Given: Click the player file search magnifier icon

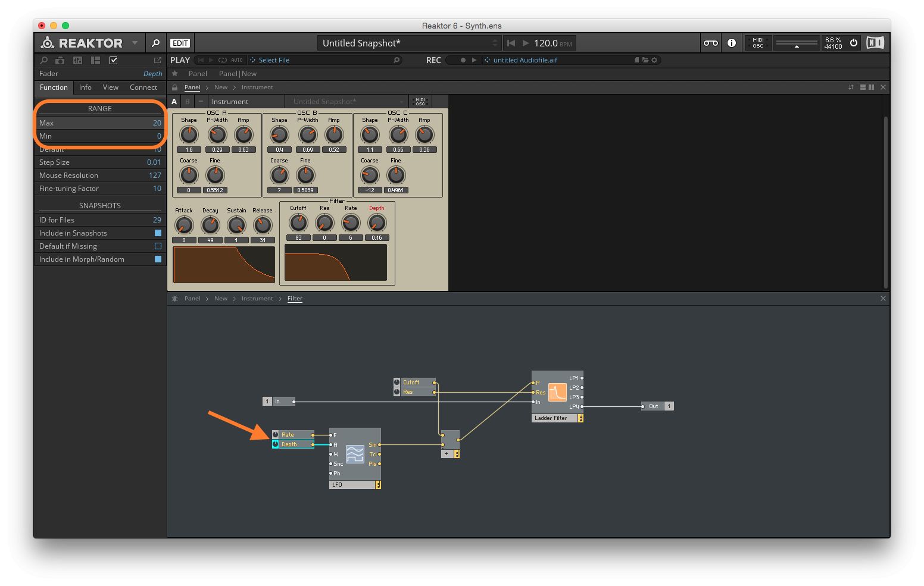Looking at the screenshot, I should coord(397,60).
